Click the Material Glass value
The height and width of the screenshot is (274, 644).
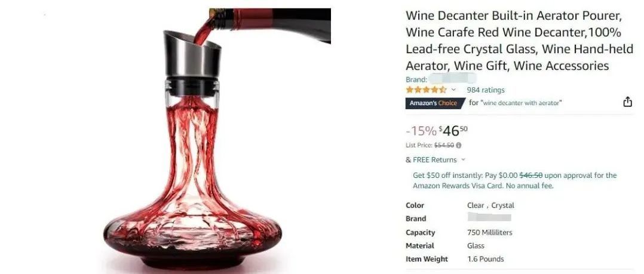point(476,246)
